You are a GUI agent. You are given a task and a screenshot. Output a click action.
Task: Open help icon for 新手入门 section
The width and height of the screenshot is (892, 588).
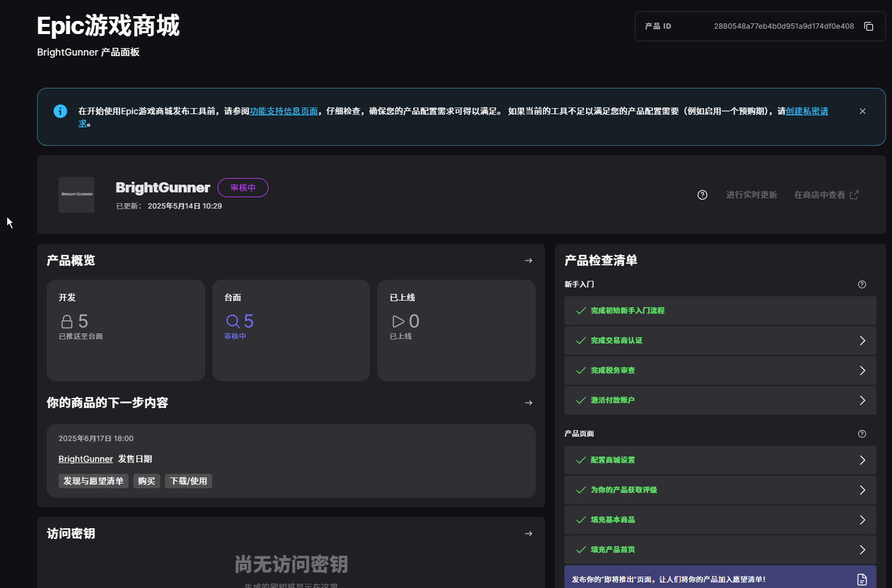click(x=862, y=284)
